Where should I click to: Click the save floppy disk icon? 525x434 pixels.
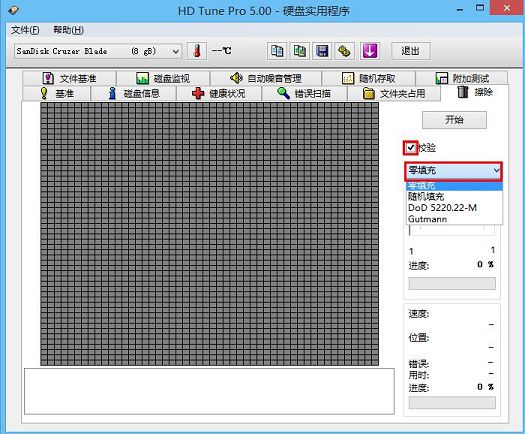322,51
